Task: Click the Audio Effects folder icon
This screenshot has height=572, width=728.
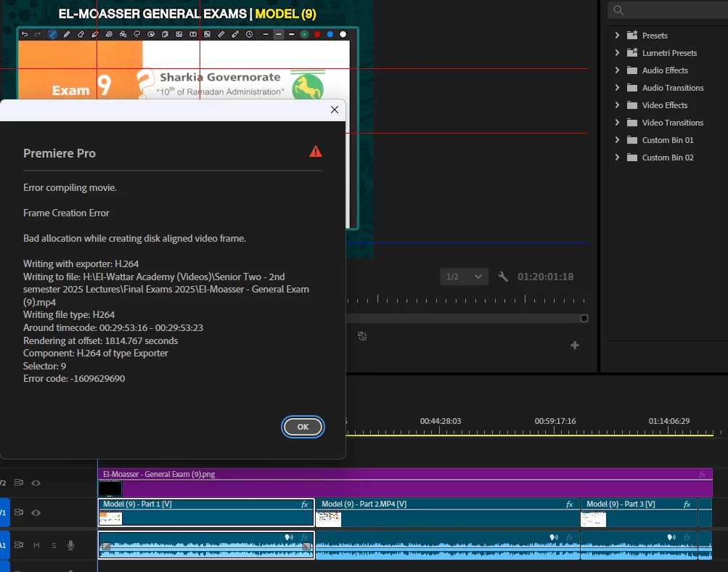Action: (x=632, y=70)
